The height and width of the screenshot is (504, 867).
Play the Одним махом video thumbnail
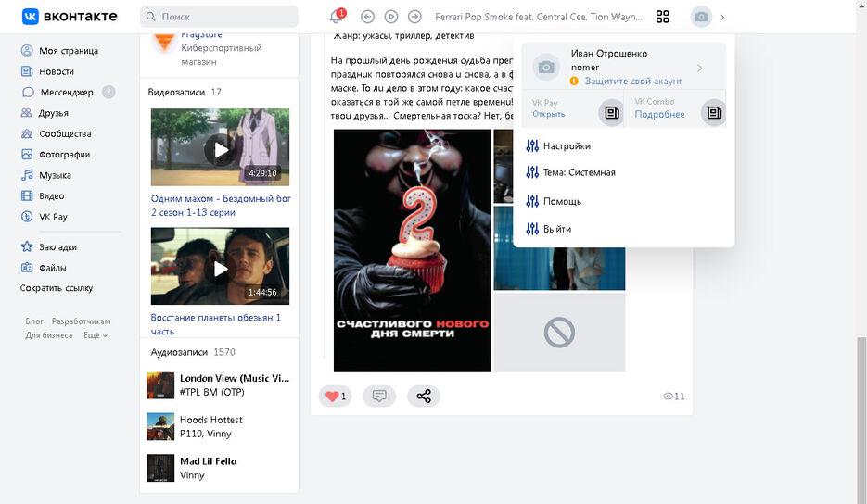[220, 147]
